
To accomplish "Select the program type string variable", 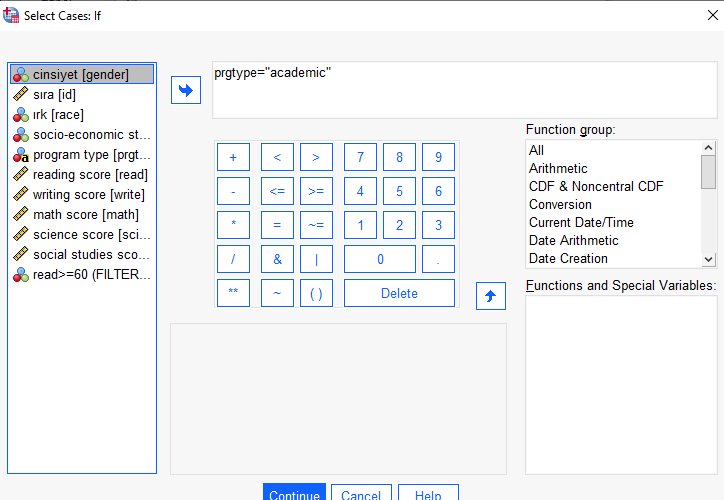I will [x=82, y=155].
